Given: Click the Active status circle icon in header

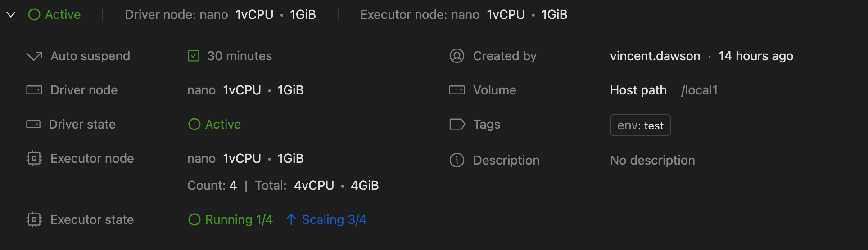Looking at the screenshot, I should tap(34, 15).
